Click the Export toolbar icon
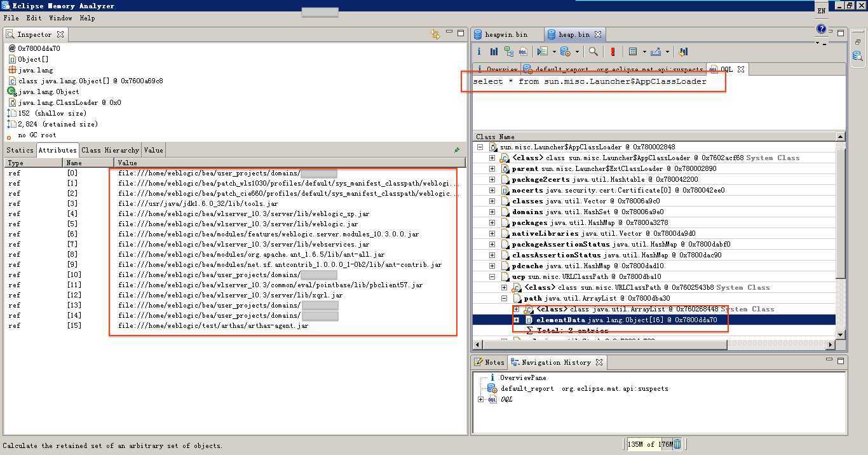This screenshot has width=868, height=455. click(656, 51)
